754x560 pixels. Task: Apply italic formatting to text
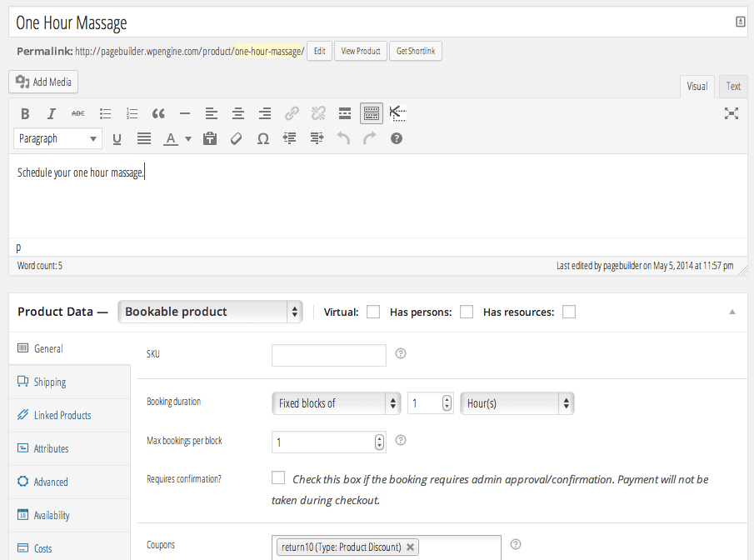pos(51,114)
